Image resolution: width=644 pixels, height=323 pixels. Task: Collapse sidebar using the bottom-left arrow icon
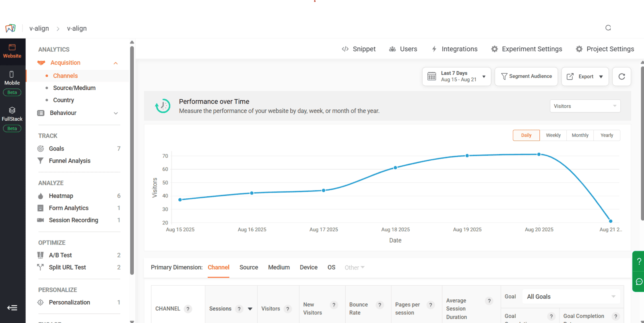12,308
